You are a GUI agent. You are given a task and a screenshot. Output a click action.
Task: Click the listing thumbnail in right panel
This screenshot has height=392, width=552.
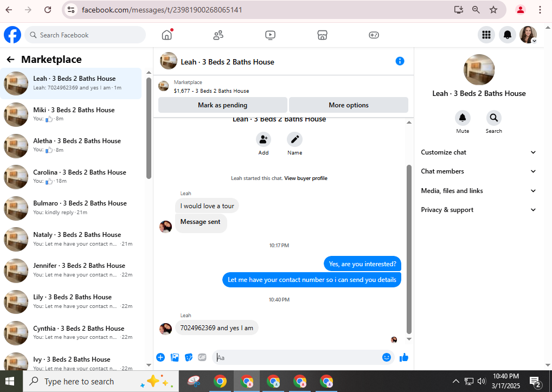(479, 70)
